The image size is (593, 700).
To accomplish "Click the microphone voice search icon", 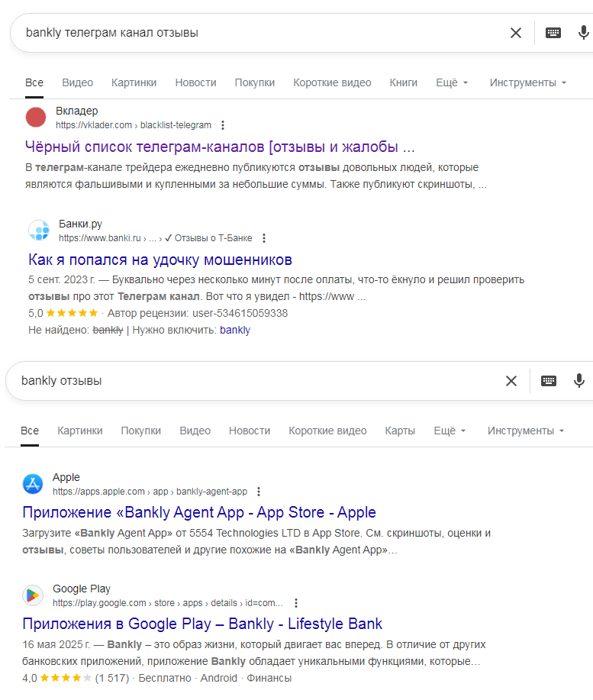I will click(x=584, y=32).
